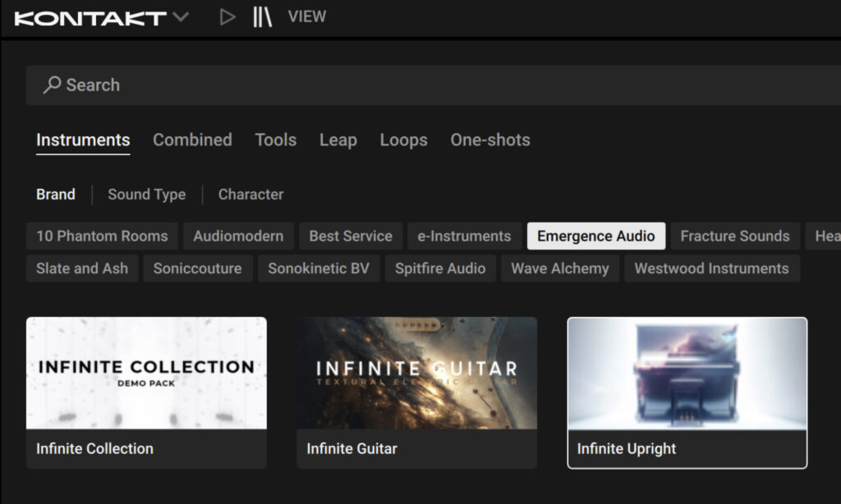Toggle the Wave Alchemy brand filter

(560, 268)
